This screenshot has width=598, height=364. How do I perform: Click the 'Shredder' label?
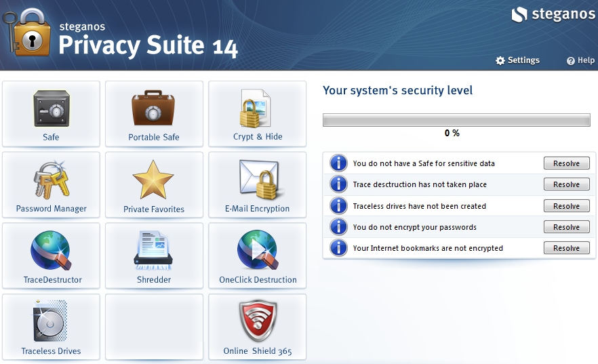point(154,280)
